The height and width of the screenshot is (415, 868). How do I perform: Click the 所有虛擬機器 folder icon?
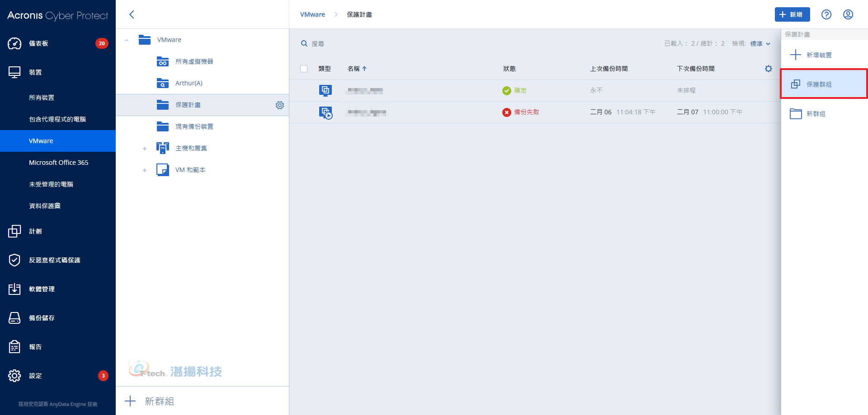163,61
